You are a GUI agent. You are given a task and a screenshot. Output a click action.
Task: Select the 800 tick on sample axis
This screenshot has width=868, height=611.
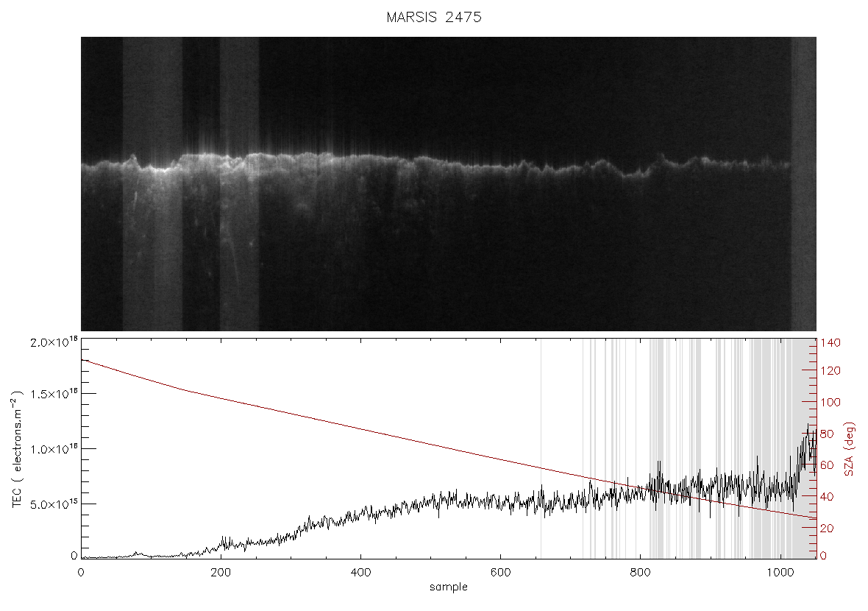pyautogui.click(x=641, y=572)
